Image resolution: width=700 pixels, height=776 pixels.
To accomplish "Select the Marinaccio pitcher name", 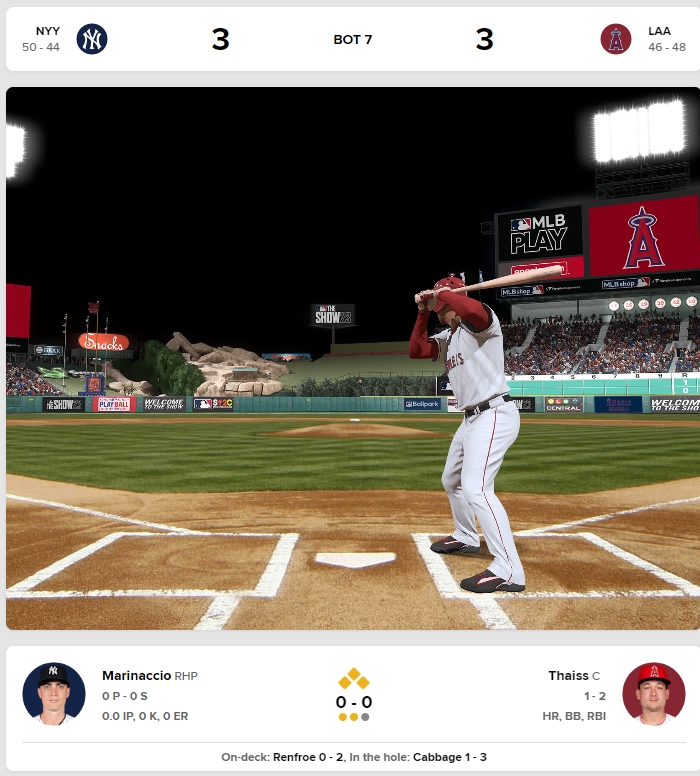I will (x=137, y=676).
